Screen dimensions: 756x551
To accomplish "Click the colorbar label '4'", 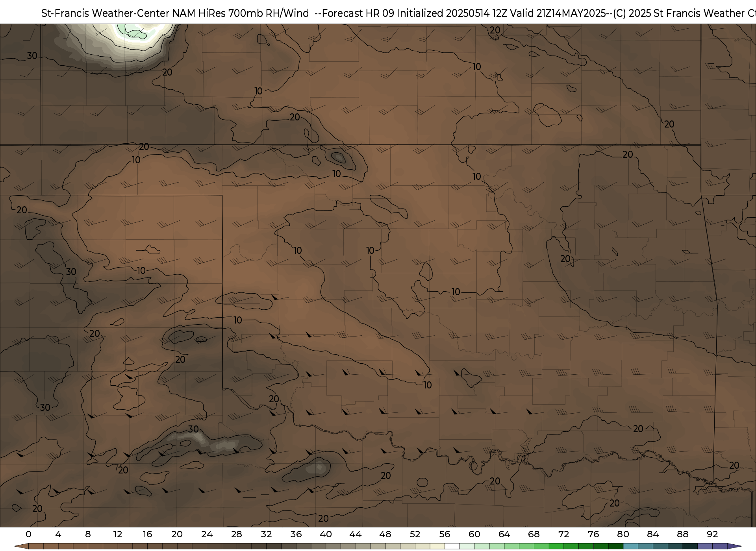I will tap(58, 534).
